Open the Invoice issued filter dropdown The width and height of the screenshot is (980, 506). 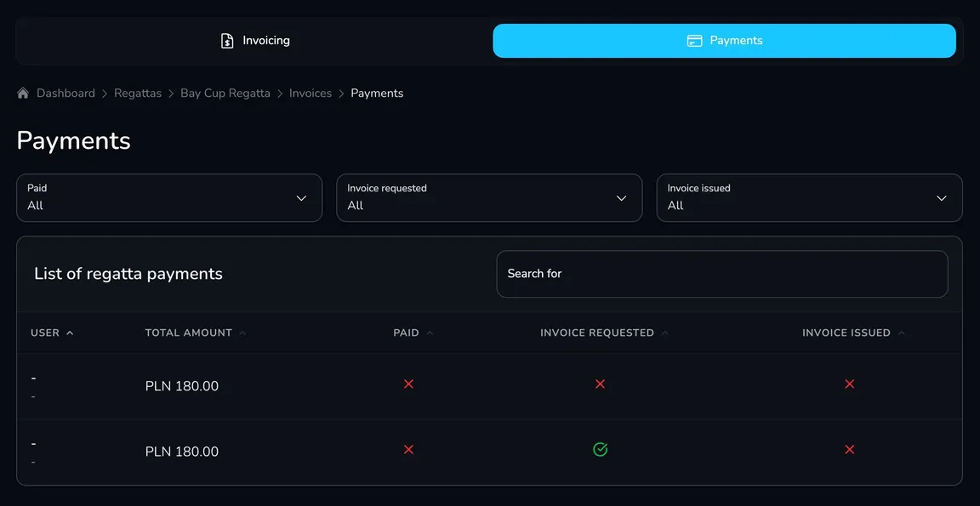pyautogui.click(x=809, y=197)
